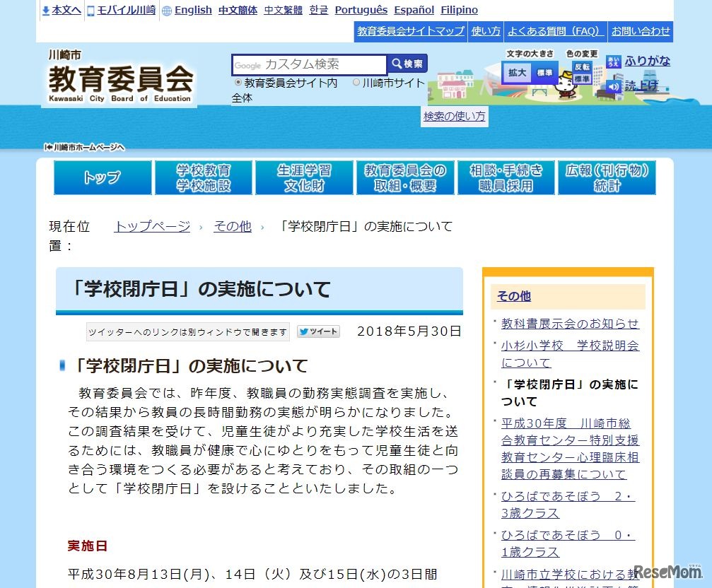This screenshot has width=712, height=588.
Task: Open the 広報（刊行物）統計 tab
Action: [607, 177]
